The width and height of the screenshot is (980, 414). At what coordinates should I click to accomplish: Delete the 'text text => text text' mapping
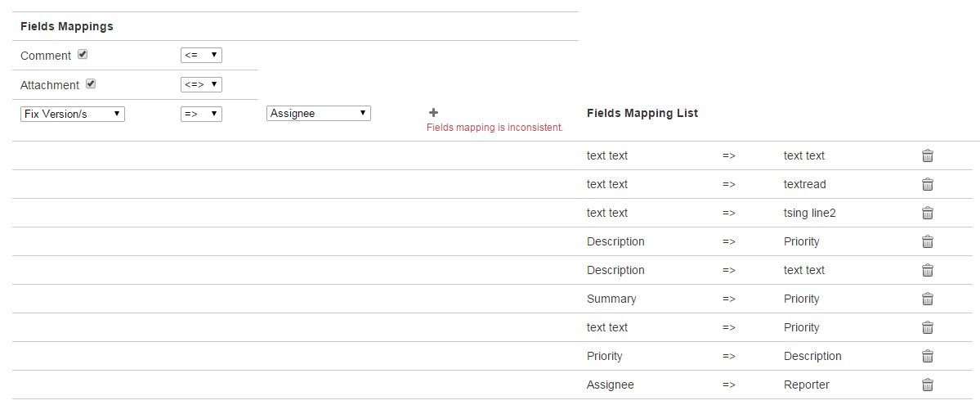pyautogui.click(x=928, y=155)
